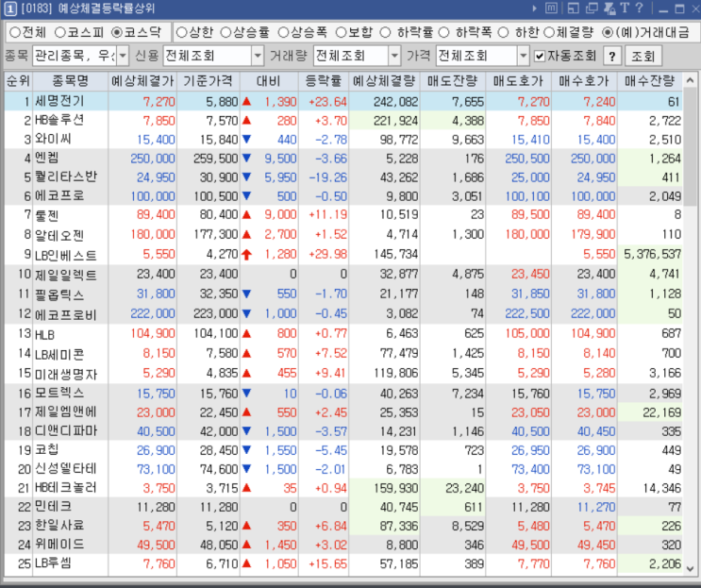This screenshot has width=701, height=588.
Task: Select the HB솔루션 stock name
Action: [x=59, y=120]
